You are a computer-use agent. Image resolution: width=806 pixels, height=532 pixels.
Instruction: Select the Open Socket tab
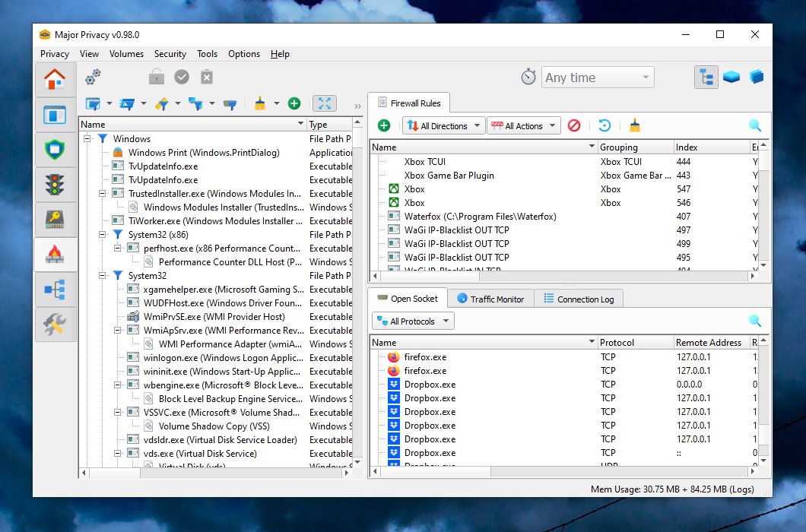[x=408, y=298]
